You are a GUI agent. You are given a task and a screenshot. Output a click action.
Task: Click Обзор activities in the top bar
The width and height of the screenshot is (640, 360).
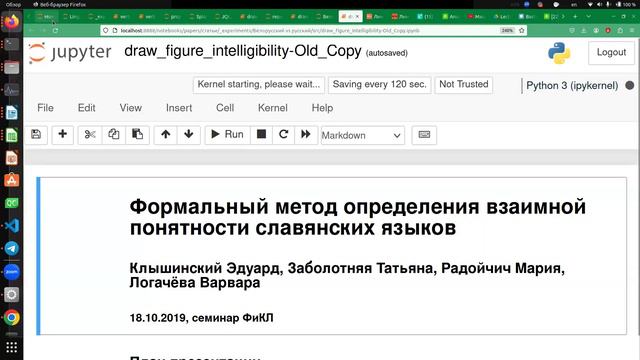tap(13, 4)
